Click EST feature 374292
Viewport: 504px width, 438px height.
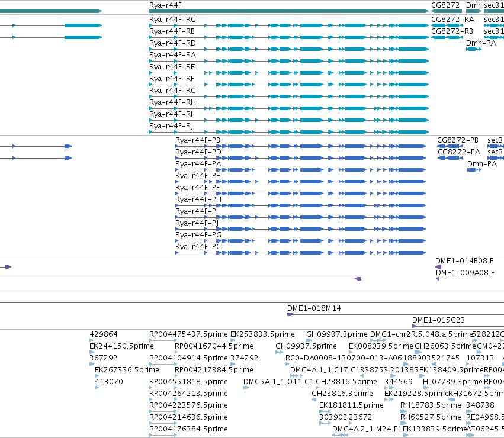244,359
